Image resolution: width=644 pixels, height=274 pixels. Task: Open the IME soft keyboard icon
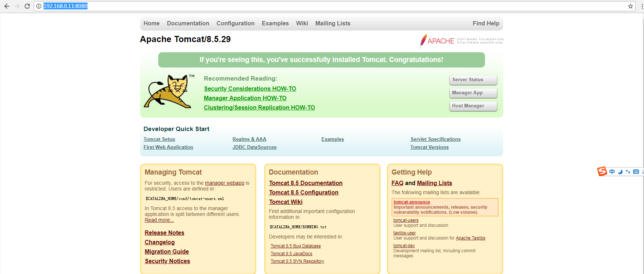(x=636, y=172)
